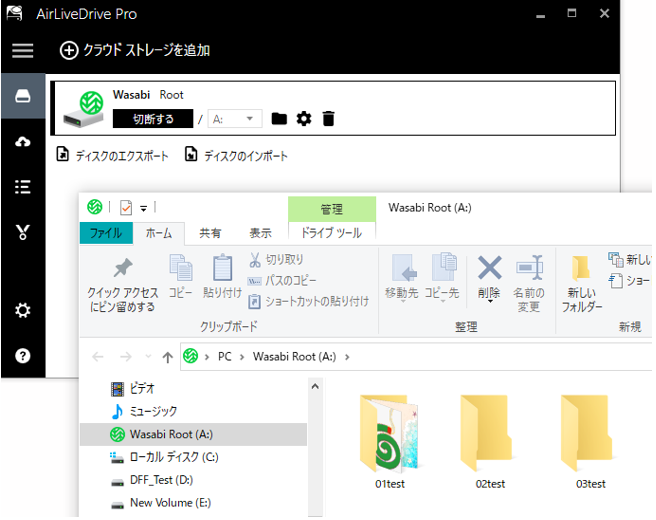Click Explorer title bar Wasabi icon
This screenshot has height=520, width=656.
95,207
